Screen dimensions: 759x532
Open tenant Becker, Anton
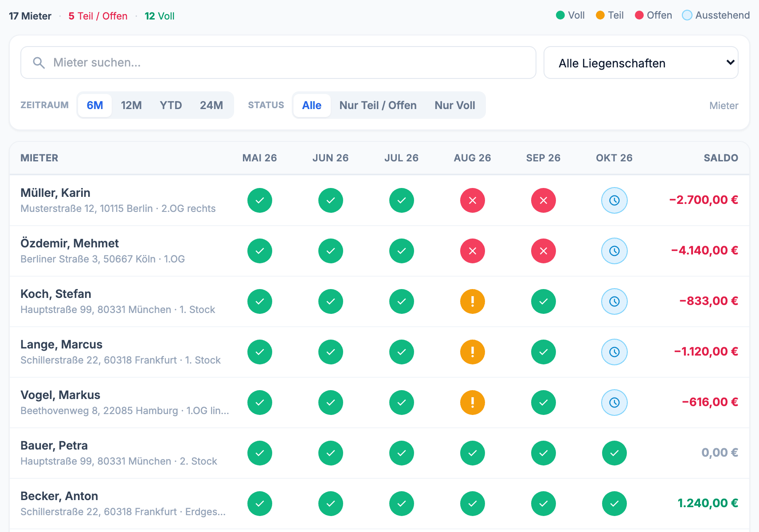(59, 496)
